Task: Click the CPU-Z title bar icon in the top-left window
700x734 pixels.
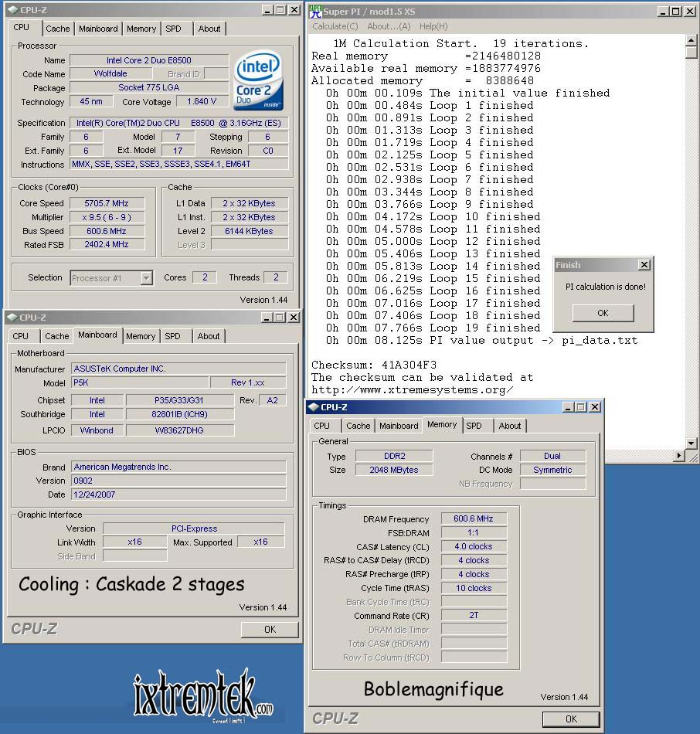Action: tap(13, 10)
